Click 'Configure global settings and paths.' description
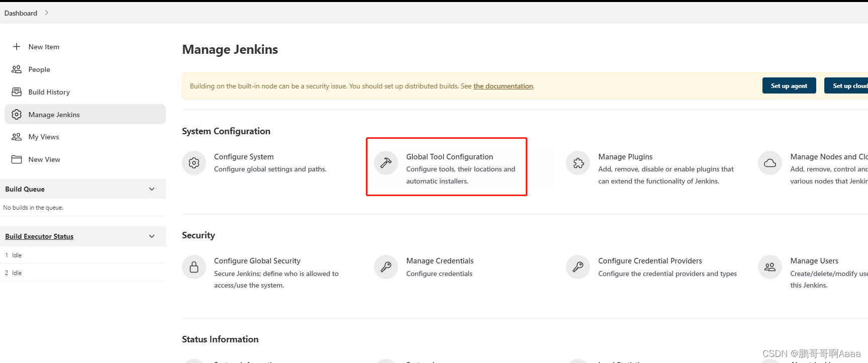The image size is (868, 363). (270, 169)
